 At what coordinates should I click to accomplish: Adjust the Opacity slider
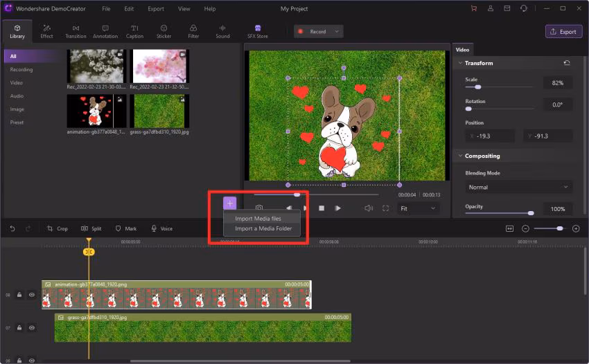(531, 213)
